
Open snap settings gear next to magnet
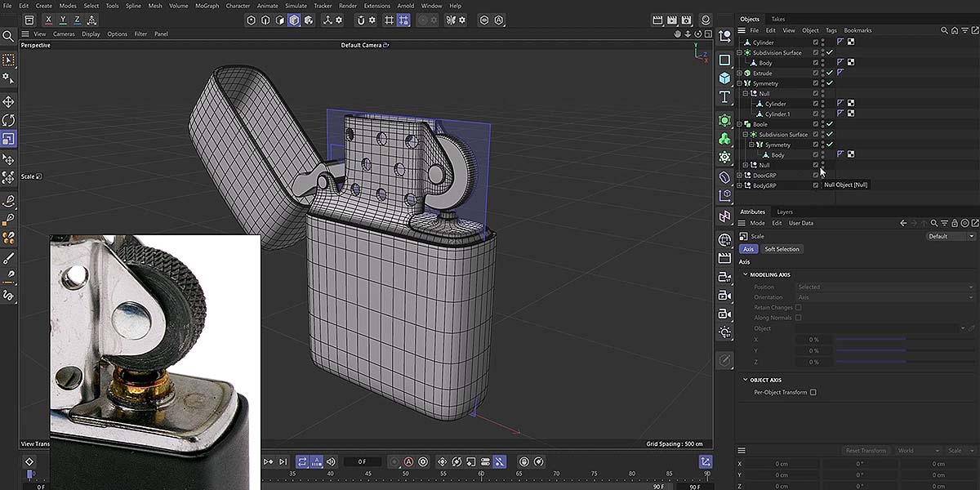[x=372, y=20]
